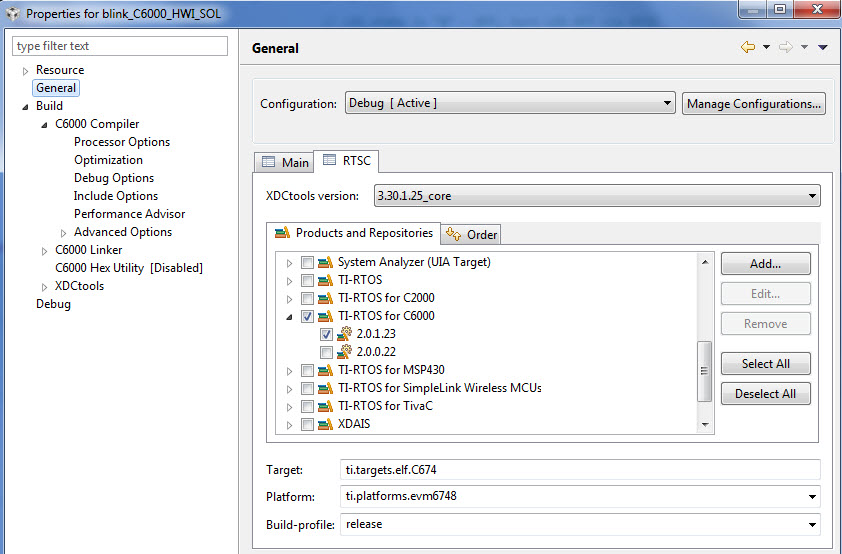Click the TI-RTOS for C2000 product icon
This screenshot has width=842, height=554.
(x=325, y=298)
